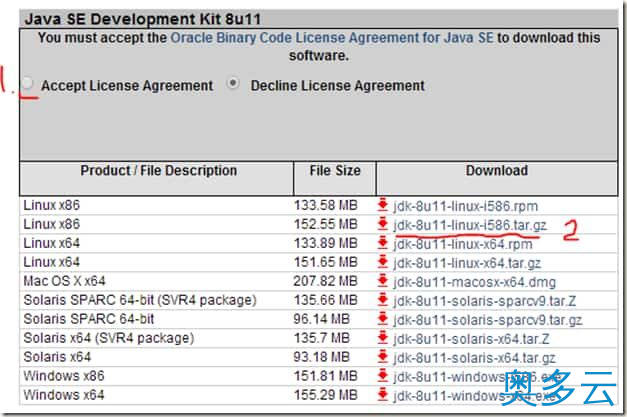627x417 pixels.
Task: Click download arrow icon for windows-i586.exe
Action: coord(383,376)
